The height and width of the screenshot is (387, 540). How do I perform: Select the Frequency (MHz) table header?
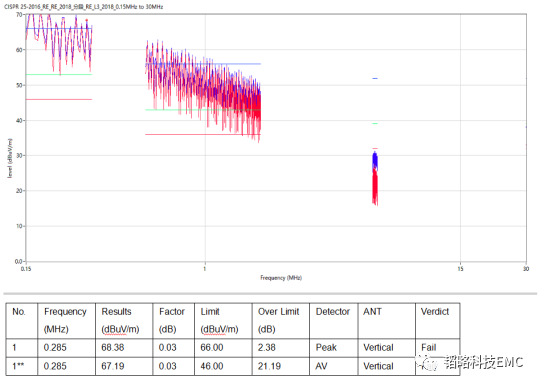pyautogui.click(x=66, y=321)
